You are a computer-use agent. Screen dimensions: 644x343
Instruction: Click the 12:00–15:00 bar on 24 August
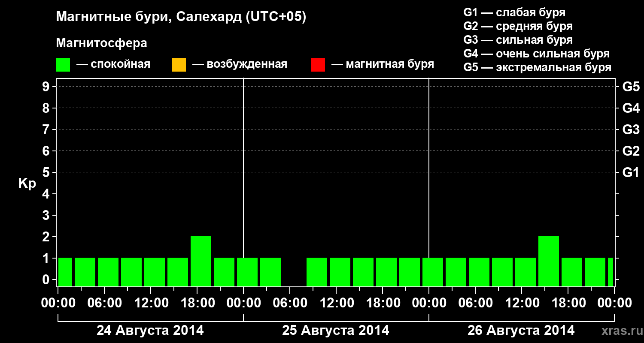click(x=155, y=272)
